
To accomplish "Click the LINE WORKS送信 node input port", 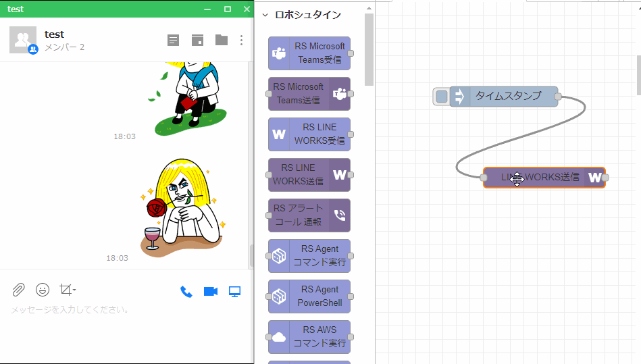I will pyautogui.click(x=484, y=178).
